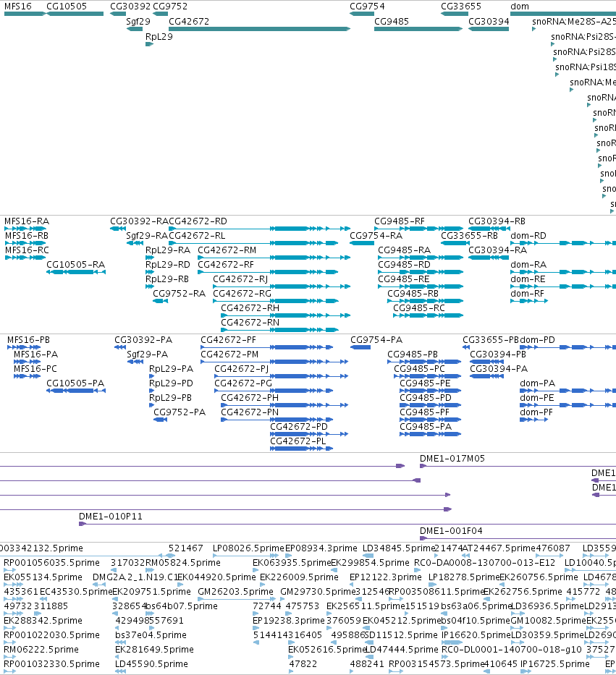Click protein MFS16-PB
This screenshot has height=675, width=616.
[x=28, y=340]
